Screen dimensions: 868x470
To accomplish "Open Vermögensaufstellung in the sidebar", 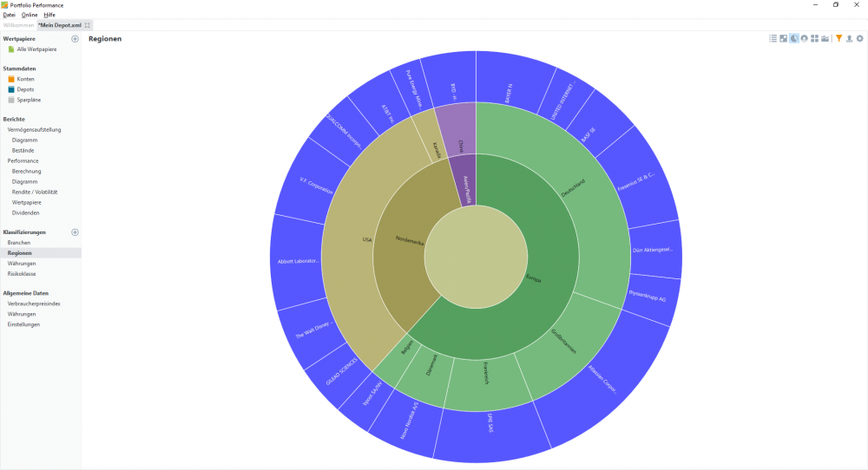I will [35, 130].
